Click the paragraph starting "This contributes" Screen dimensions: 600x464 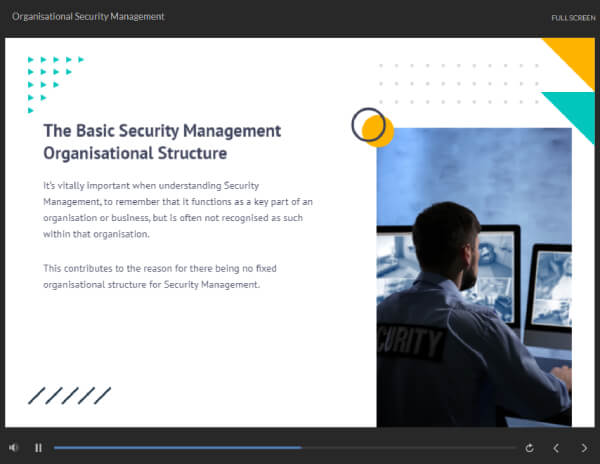click(x=151, y=276)
